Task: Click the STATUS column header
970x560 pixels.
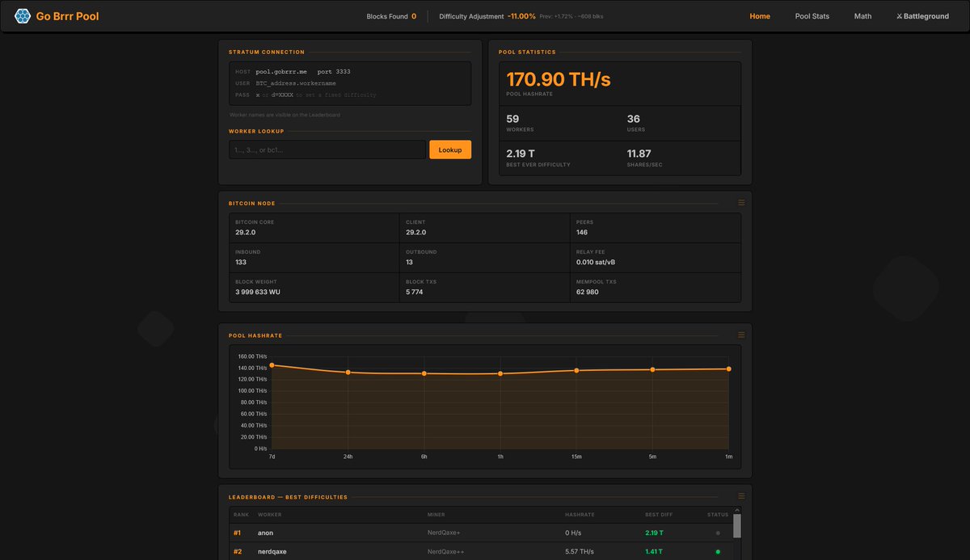Action: [718, 515]
